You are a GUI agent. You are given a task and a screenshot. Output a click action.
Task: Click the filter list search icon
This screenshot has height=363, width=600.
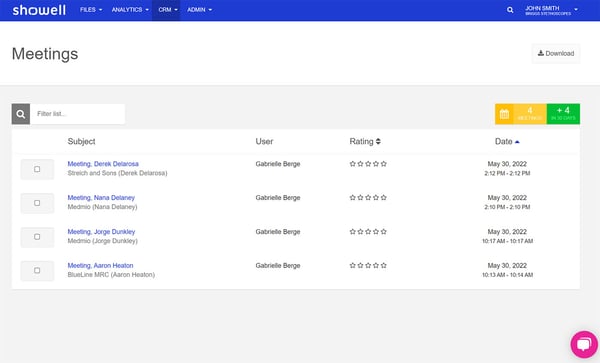[x=21, y=114]
